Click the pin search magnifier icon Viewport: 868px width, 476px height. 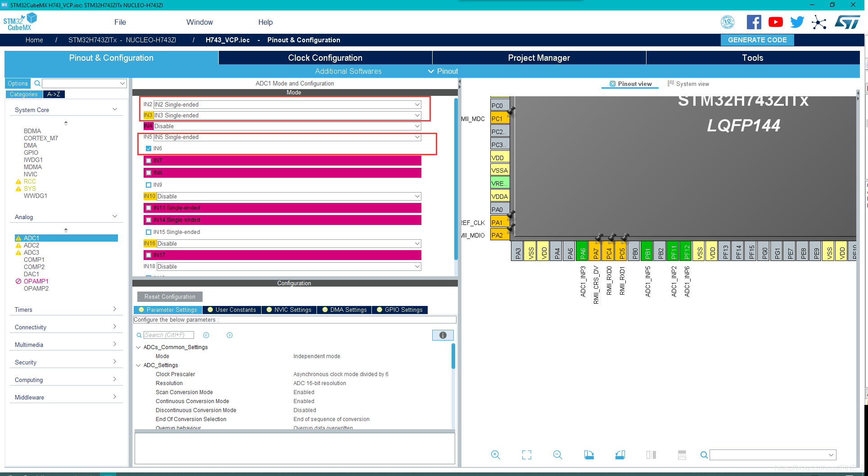[x=704, y=455]
